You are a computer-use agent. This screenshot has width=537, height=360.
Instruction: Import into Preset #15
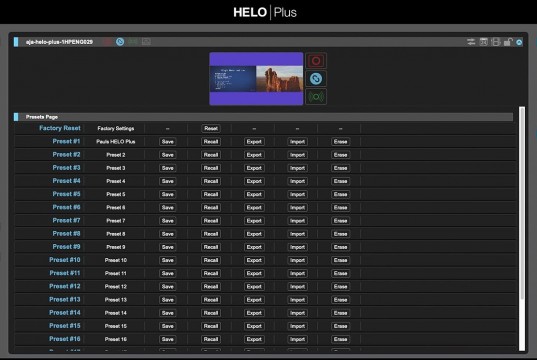coord(297,326)
